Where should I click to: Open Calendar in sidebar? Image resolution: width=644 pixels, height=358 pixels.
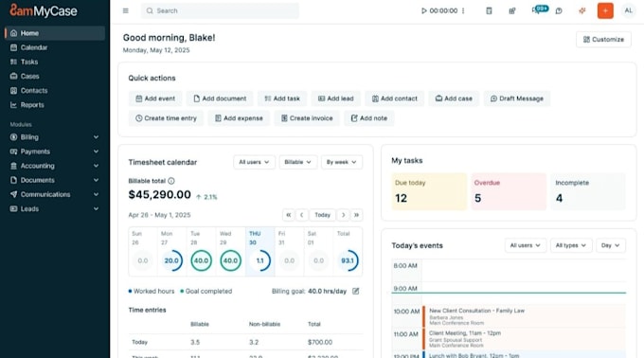[x=55, y=47]
